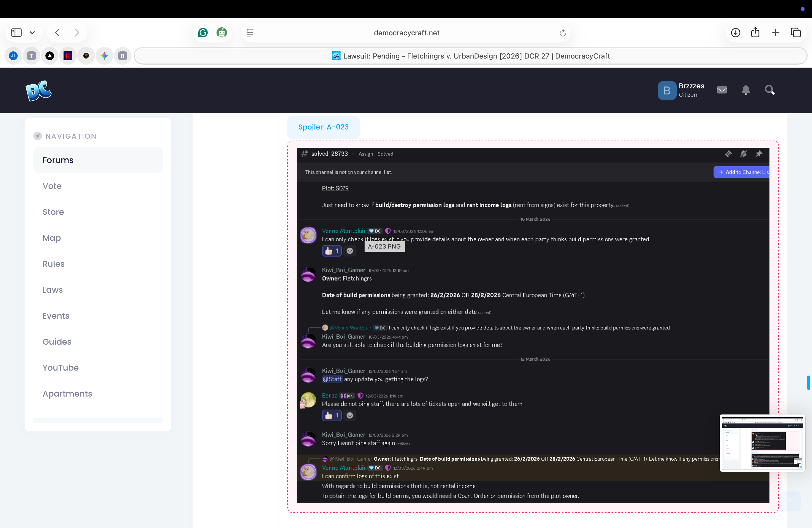Open a new tab with plus icon
The image size is (812, 528).
click(776, 33)
